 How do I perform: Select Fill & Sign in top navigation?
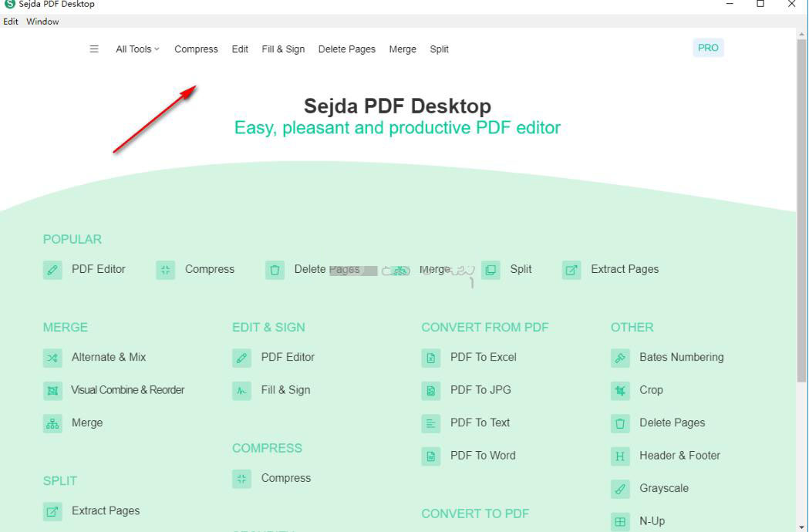(283, 49)
